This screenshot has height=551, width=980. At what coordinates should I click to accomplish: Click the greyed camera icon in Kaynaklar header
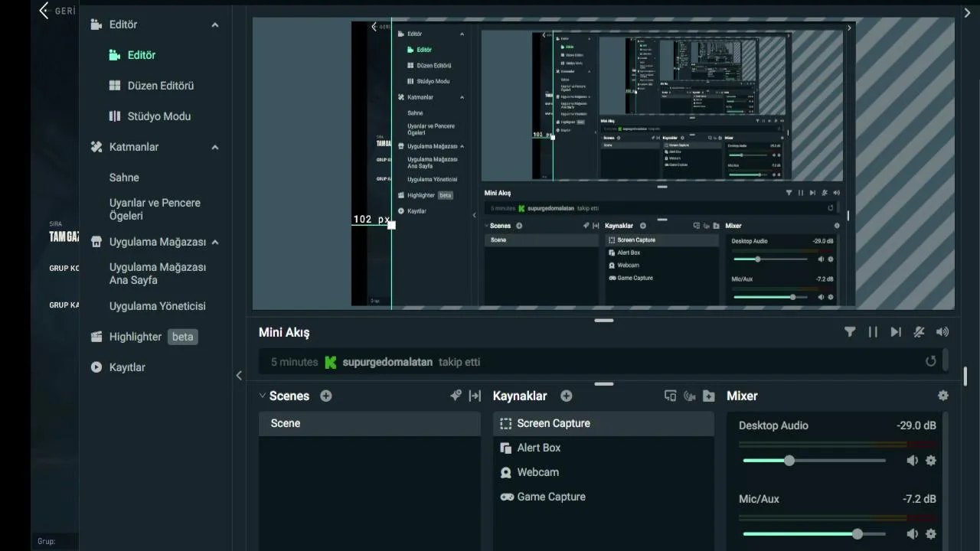pyautogui.click(x=689, y=396)
